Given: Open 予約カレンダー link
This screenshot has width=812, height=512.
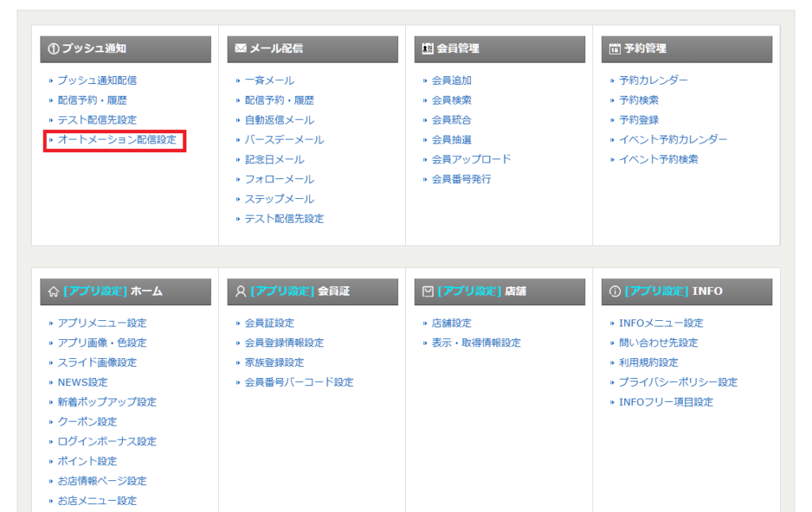Looking at the screenshot, I should [653, 81].
